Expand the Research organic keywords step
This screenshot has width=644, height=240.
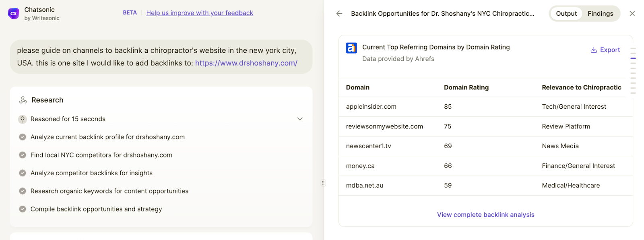[x=109, y=191]
